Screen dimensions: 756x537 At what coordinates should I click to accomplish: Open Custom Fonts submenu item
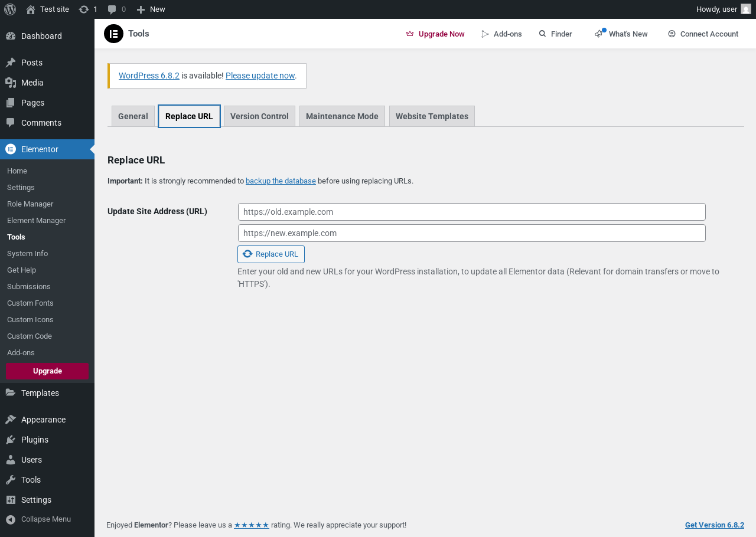coord(30,303)
